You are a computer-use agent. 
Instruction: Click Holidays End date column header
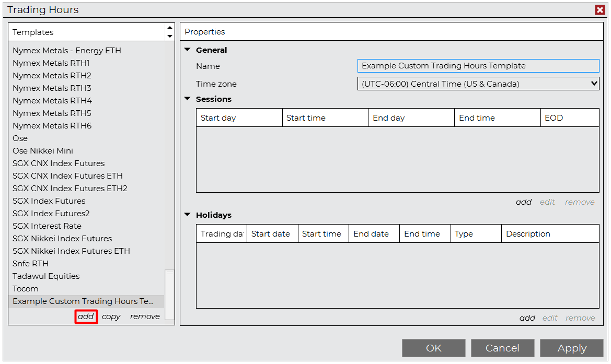click(374, 233)
